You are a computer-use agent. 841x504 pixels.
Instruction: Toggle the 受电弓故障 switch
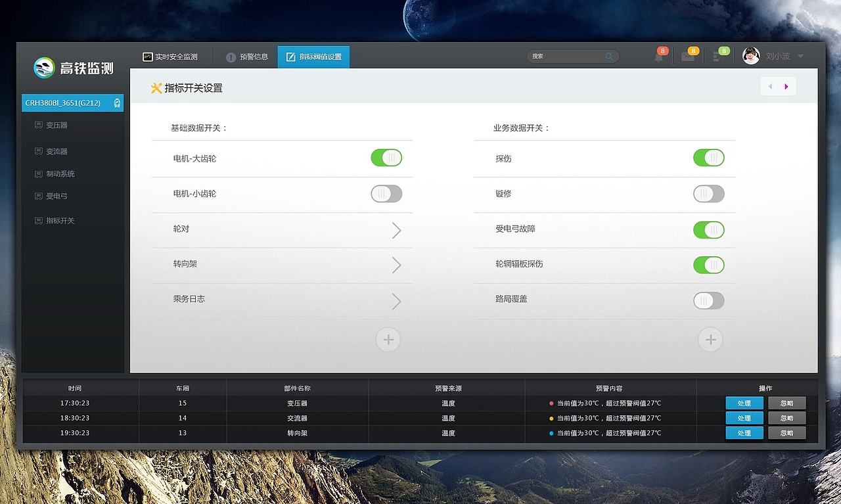[709, 229]
